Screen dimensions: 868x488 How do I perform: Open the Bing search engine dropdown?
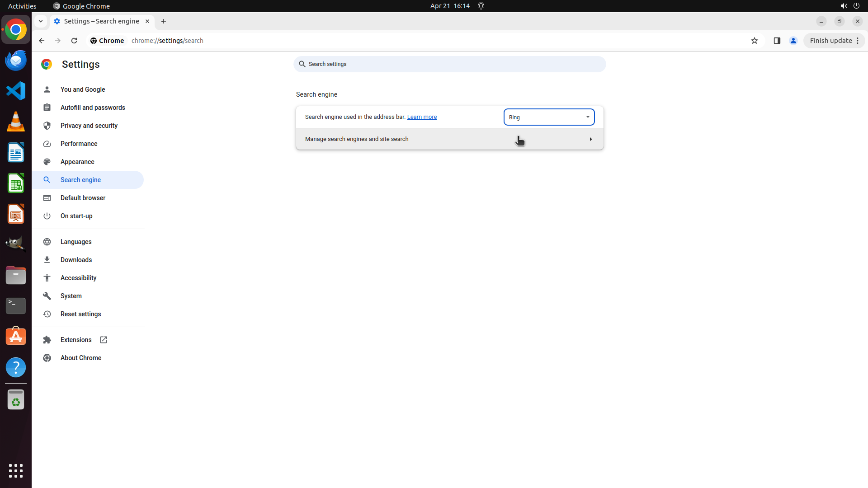point(549,117)
